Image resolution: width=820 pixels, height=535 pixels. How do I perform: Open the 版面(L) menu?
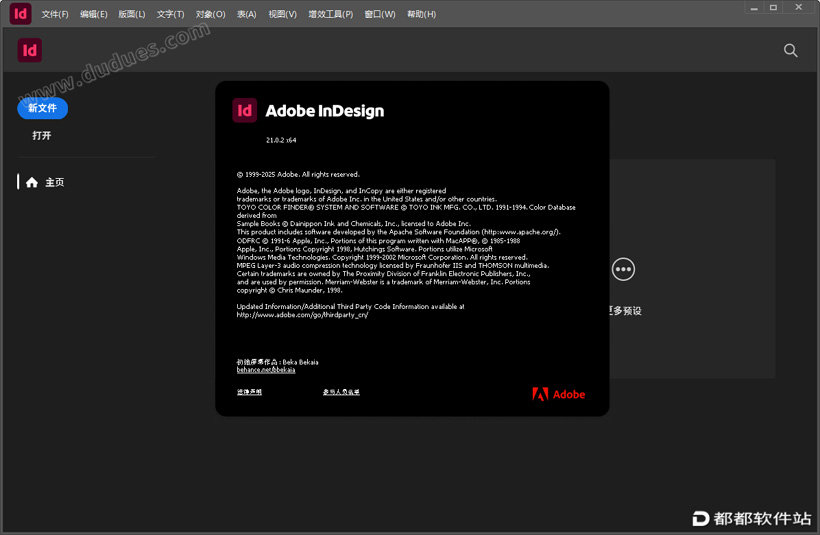(132, 14)
